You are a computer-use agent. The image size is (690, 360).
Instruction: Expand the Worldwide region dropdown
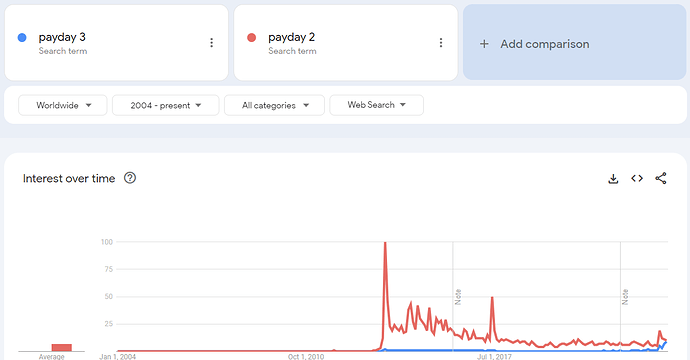pyautogui.click(x=62, y=105)
